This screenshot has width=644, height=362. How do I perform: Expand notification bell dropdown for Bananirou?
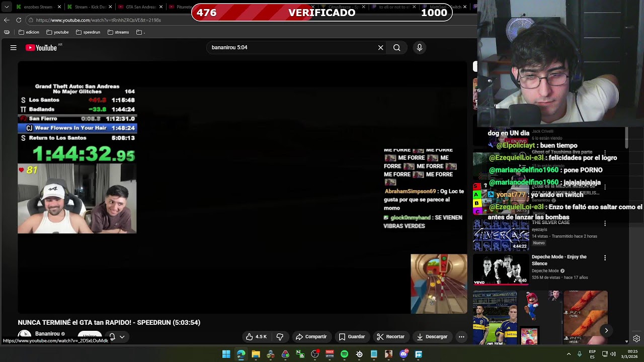tap(122, 337)
